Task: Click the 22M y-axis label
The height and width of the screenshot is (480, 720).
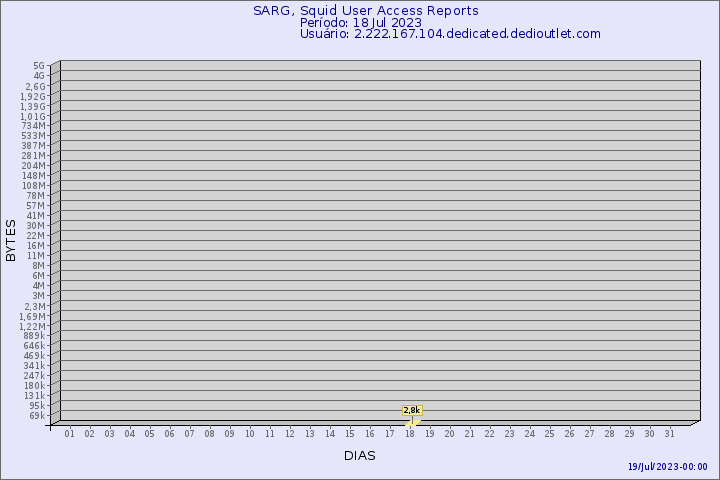Action: (x=36, y=236)
